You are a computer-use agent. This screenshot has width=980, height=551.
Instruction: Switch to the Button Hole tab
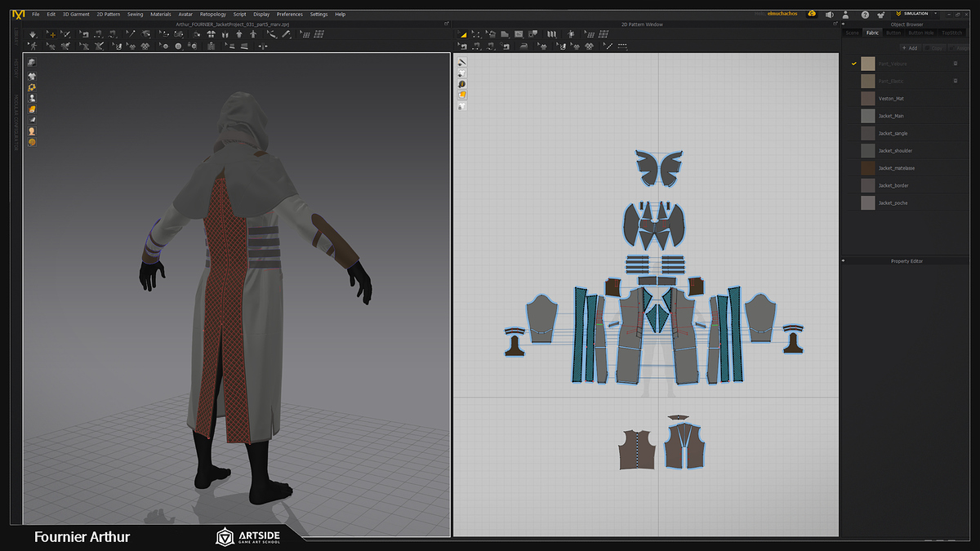[921, 33]
